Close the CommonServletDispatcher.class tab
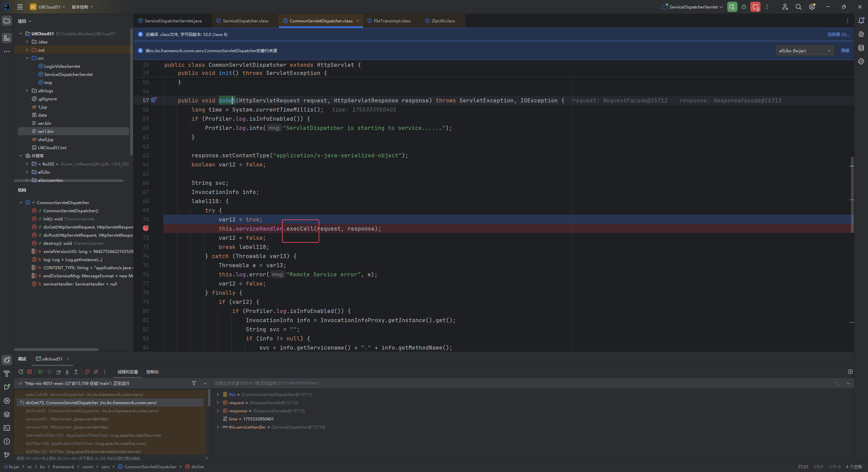Viewport: 868px width, 472px height. click(x=358, y=21)
